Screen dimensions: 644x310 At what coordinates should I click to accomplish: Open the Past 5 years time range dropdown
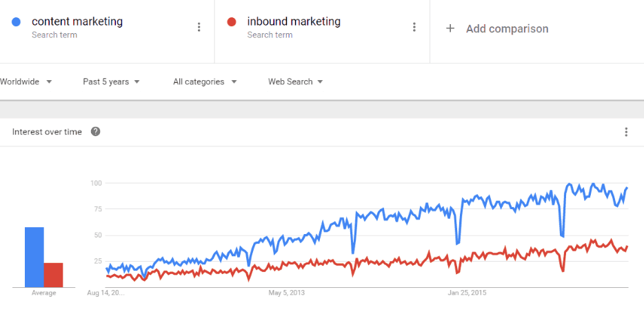pos(111,81)
